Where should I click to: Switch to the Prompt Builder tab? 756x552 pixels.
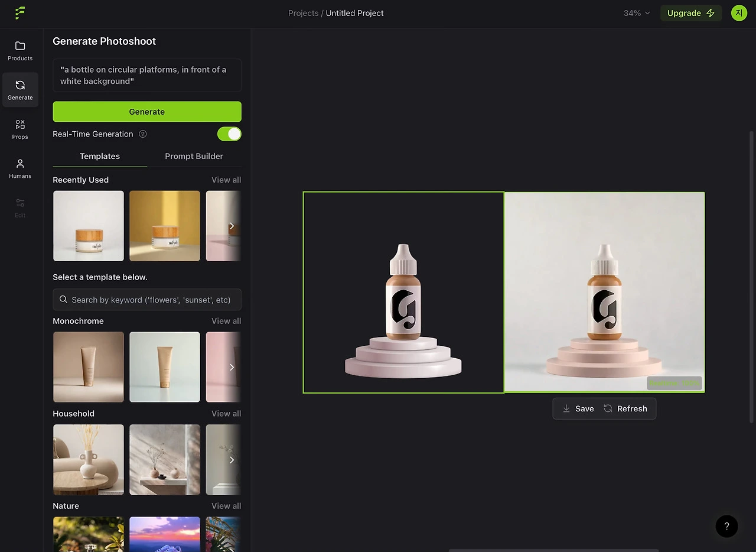click(x=194, y=156)
